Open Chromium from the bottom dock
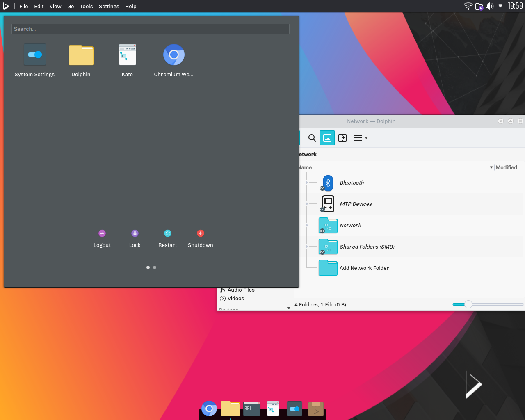The width and height of the screenshot is (525, 420). (209, 409)
